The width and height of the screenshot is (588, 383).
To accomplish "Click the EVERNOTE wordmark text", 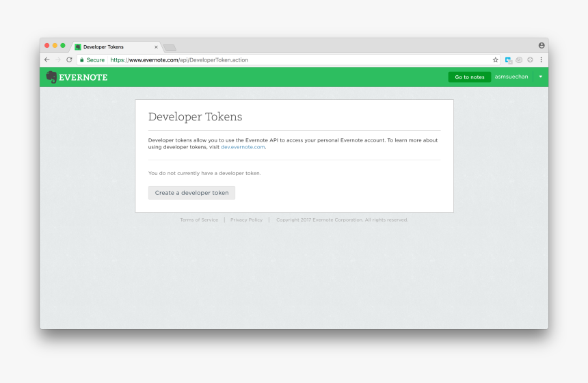I will coord(83,77).
